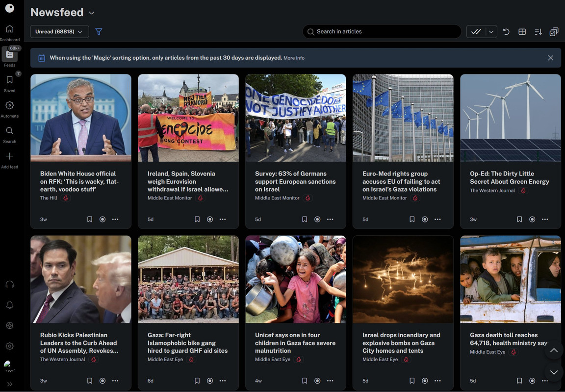Expand mark-as-read options arrow
565x392 pixels.
[x=491, y=32]
